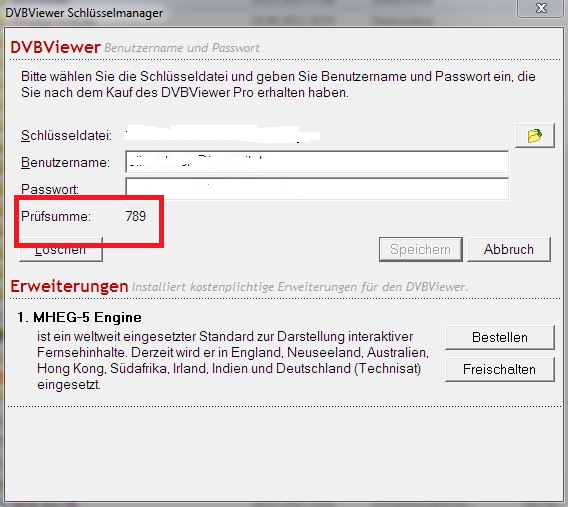
Task: Click into the Benutzername input field
Action: tap(317, 162)
